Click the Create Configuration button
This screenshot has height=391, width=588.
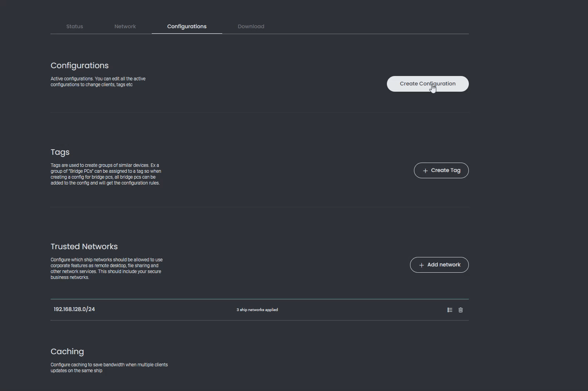click(428, 83)
